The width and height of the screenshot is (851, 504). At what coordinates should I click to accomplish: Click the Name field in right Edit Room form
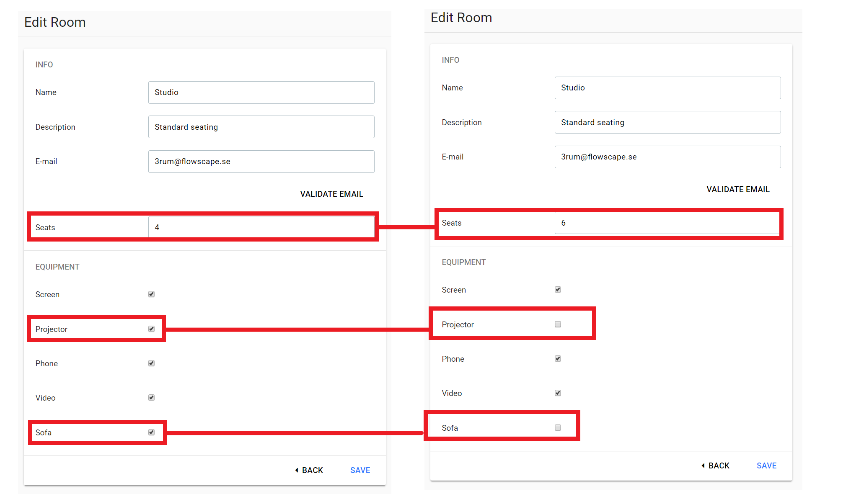[667, 88]
